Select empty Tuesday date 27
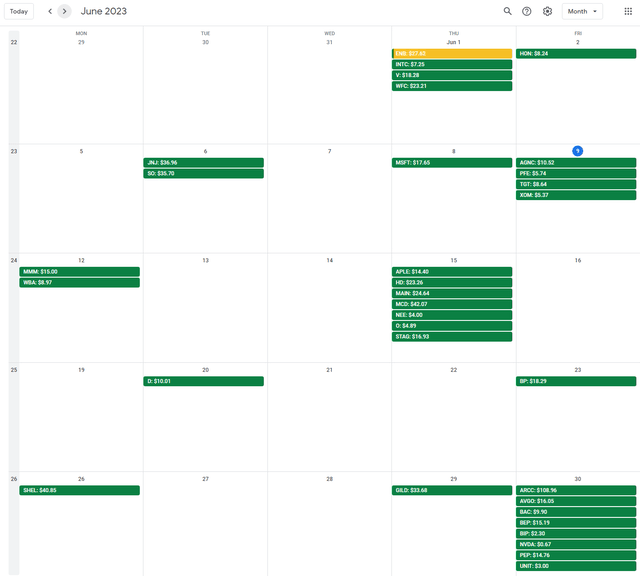The width and height of the screenshot is (640, 576). (205, 479)
